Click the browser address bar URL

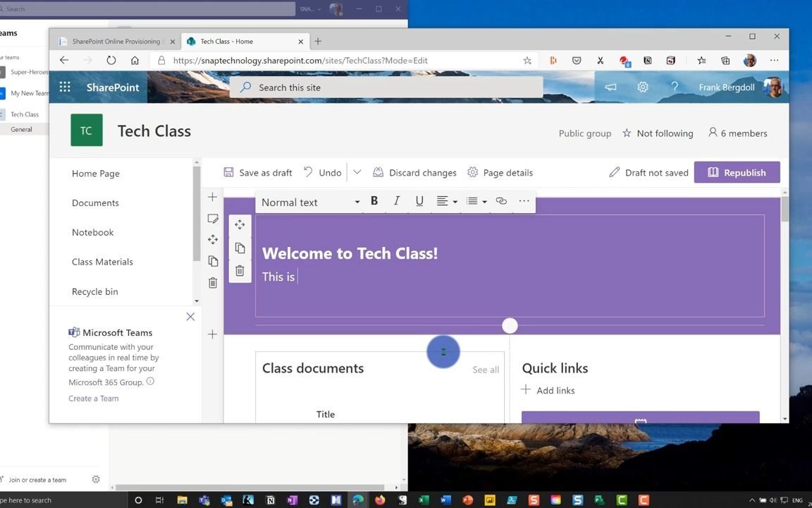pyautogui.click(x=300, y=61)
